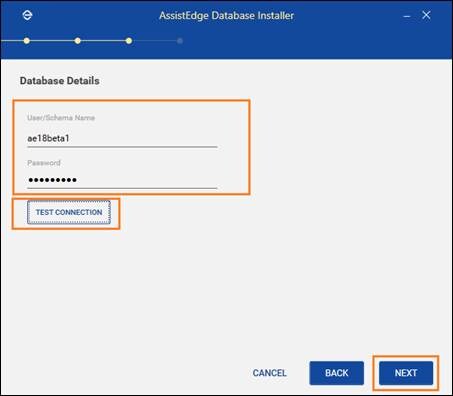This screenshot has width=453, height=396.
Task: Click the AssistEdge Database Installer title text
Action: tap(226, 16)
